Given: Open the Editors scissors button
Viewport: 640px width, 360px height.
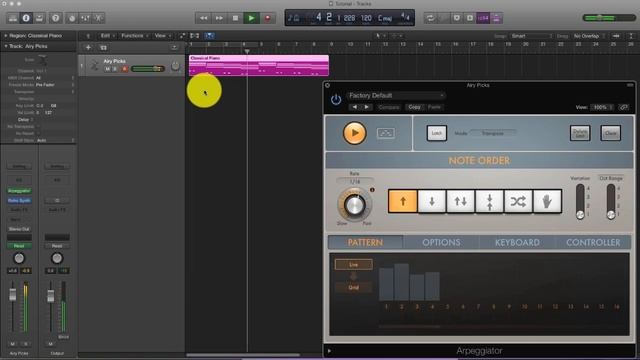Looking at the screenshot, I should [x=99, y=18].
